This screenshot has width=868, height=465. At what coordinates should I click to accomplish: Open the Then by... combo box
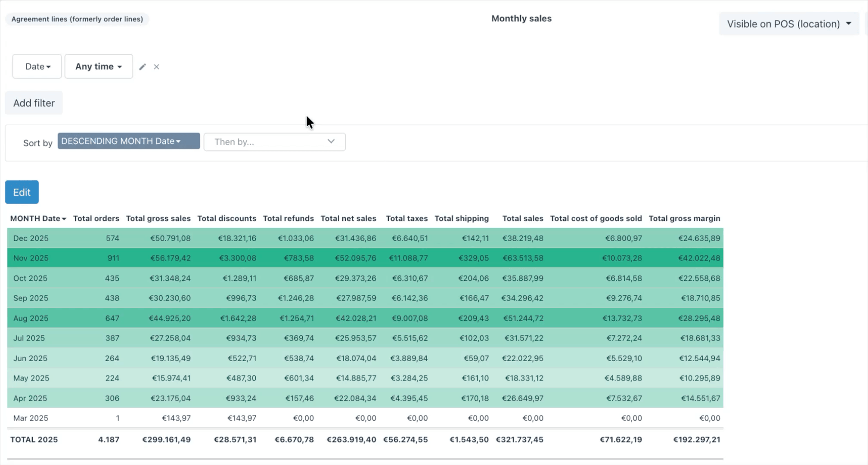[x=274, y=142]
